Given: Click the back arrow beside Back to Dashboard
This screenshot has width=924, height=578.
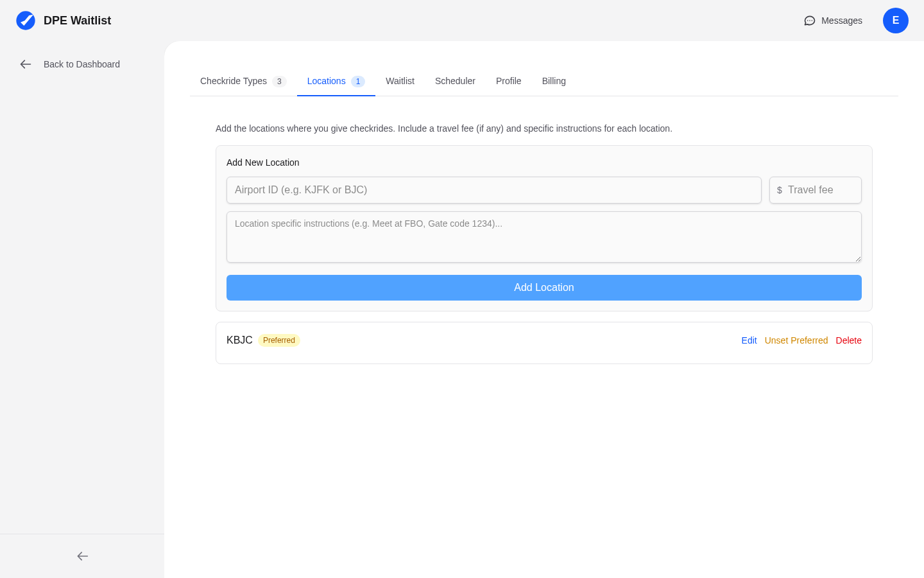Looking at the screenshot, I should pos(25,64).
